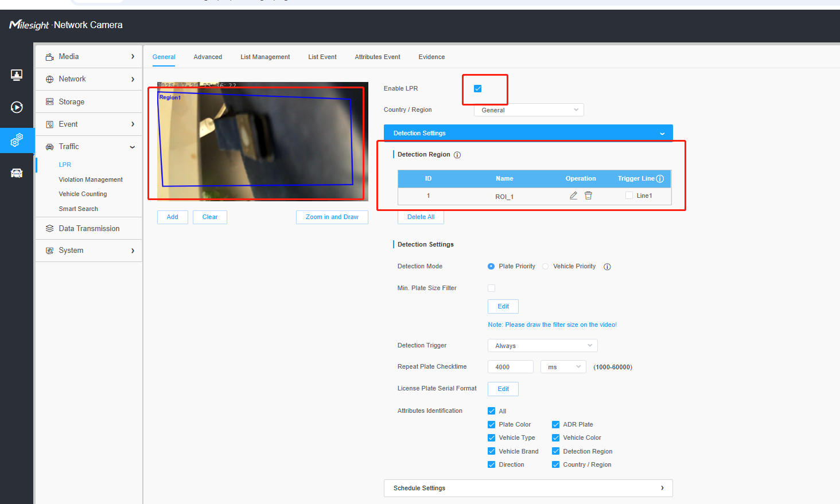Select the Settings gear icon in sidebar

17,140
